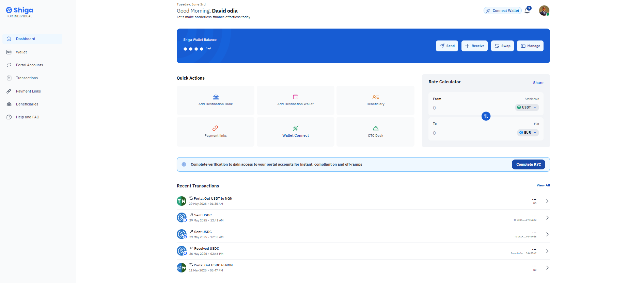644x283 pixels.
Task: Click the 'Portal Out USDT to NGN' title
Action: pos(213,198)
